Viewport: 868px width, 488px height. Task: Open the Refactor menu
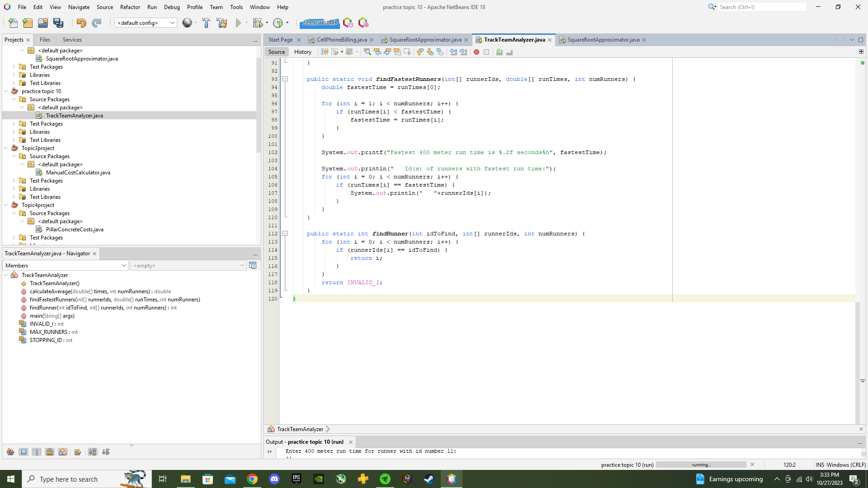coord(130,7)
